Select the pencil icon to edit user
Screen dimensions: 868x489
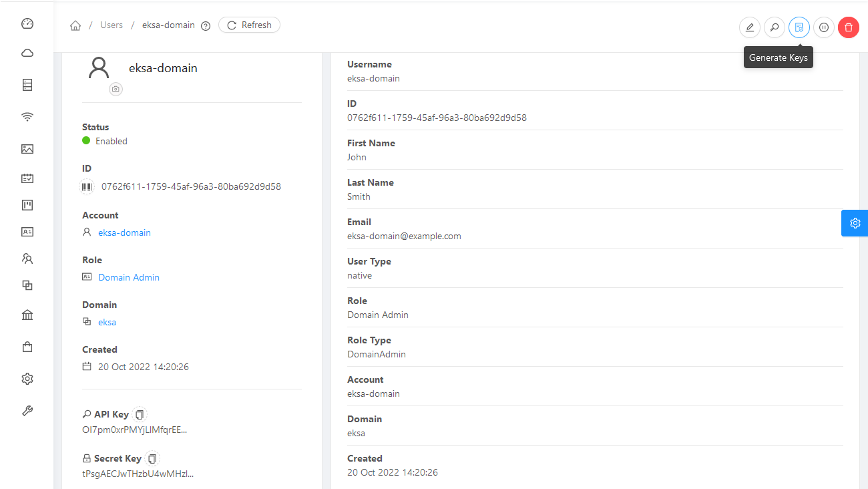[749, 27]
